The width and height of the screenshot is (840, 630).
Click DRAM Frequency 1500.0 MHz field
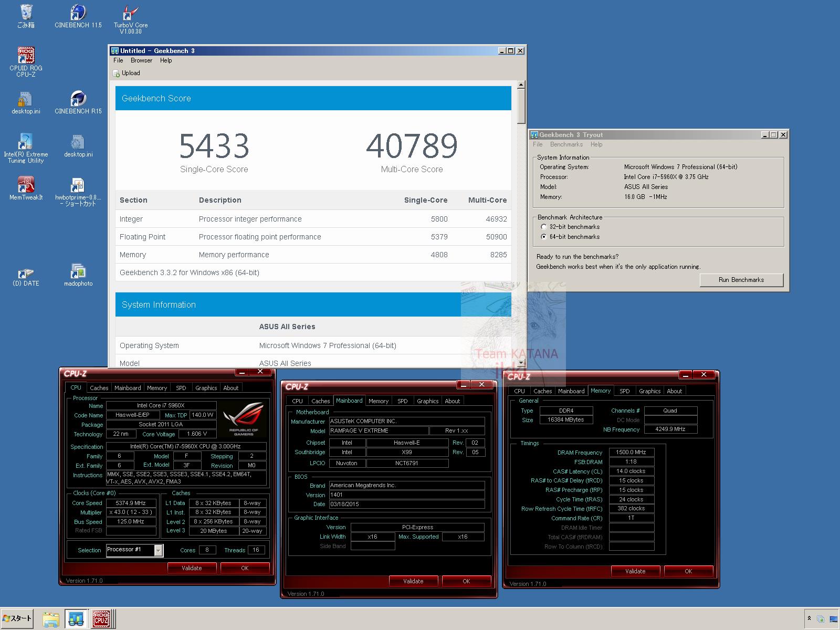[632, 452]
